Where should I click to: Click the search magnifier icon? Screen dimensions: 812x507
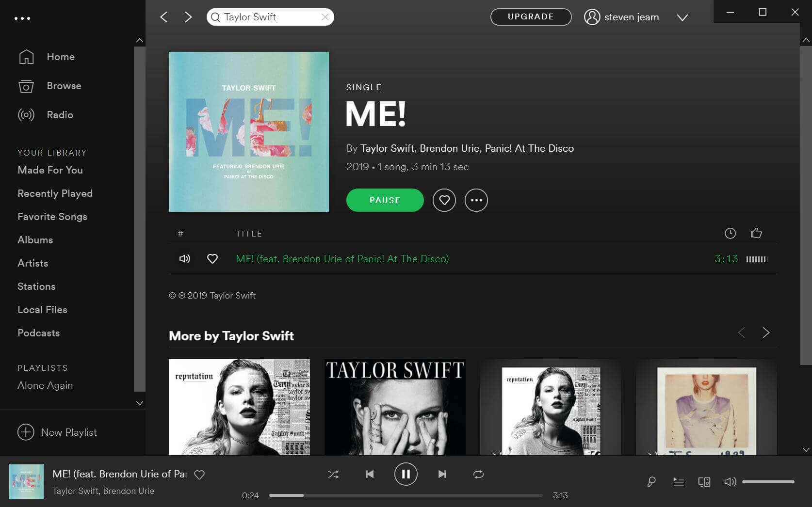(x=216, y=17)
